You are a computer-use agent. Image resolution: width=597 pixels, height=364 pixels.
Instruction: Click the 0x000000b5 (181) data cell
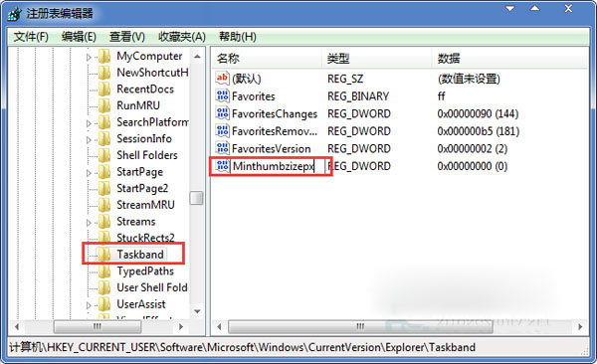pos(479,131)
